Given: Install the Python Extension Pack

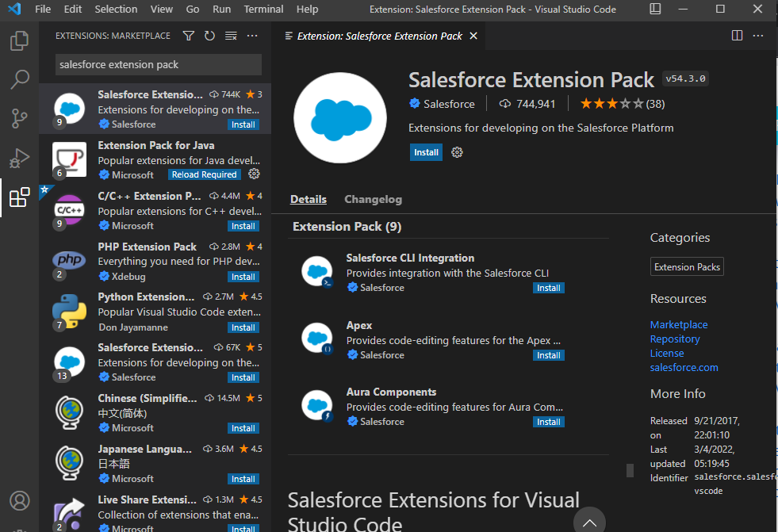Looking at the screenshot, I should [x=243, y=327].
